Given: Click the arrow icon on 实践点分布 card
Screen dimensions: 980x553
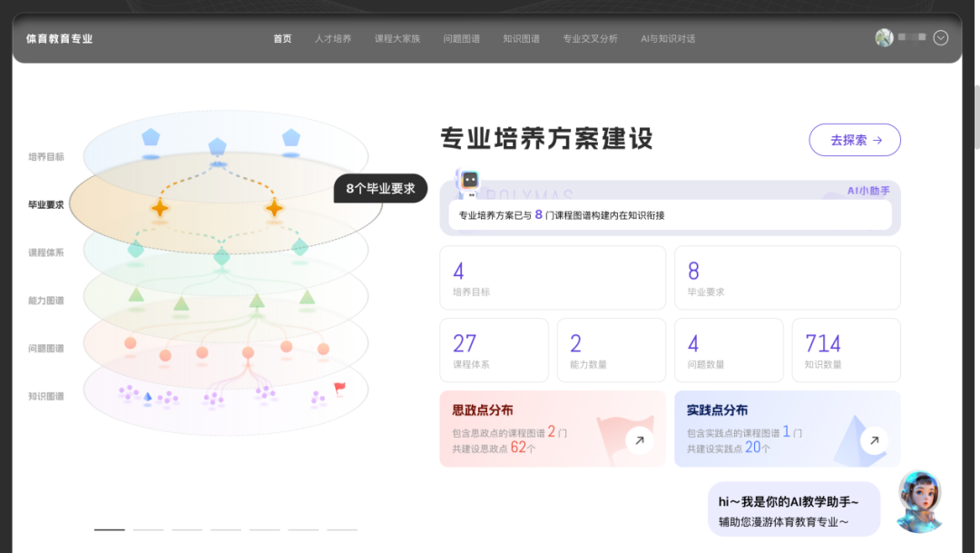Looking at the screenshot, I should click(x=874, y=440).
